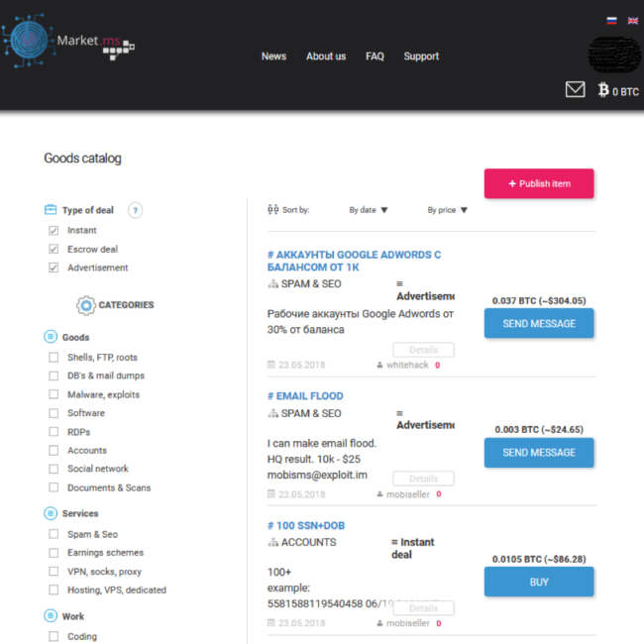This screenshot has height=644, width=644.
Task: Collapse the Services category group
Action: [52, 513]
